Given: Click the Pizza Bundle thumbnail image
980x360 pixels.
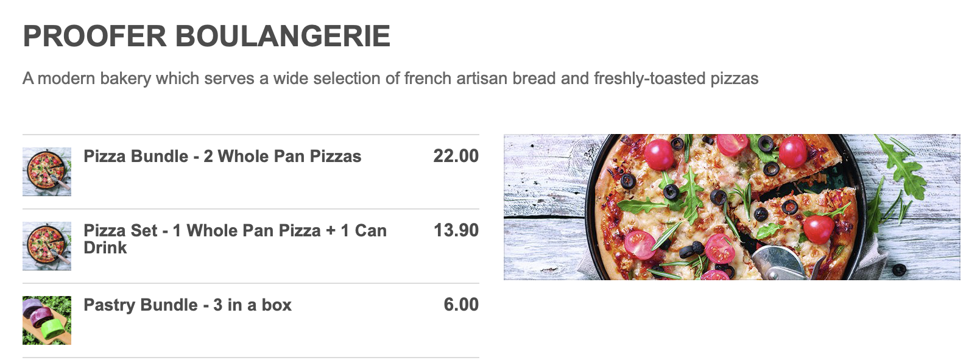Looking at the screenshot, I should point(47,171).
